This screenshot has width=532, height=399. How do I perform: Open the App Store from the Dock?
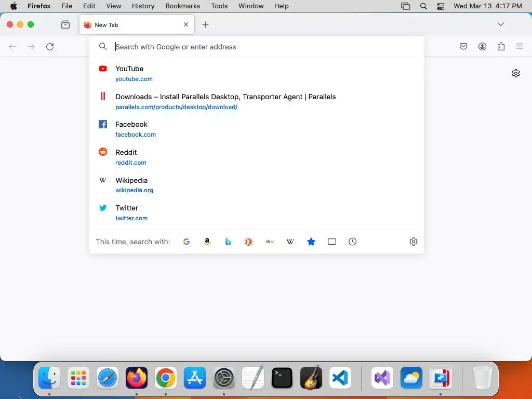point(195,378)
